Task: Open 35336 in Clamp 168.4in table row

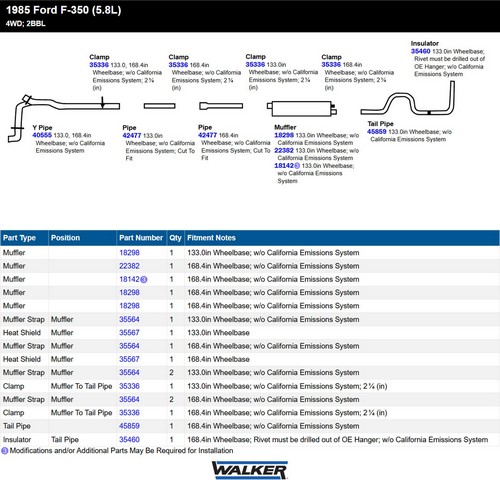Action: 129,413
